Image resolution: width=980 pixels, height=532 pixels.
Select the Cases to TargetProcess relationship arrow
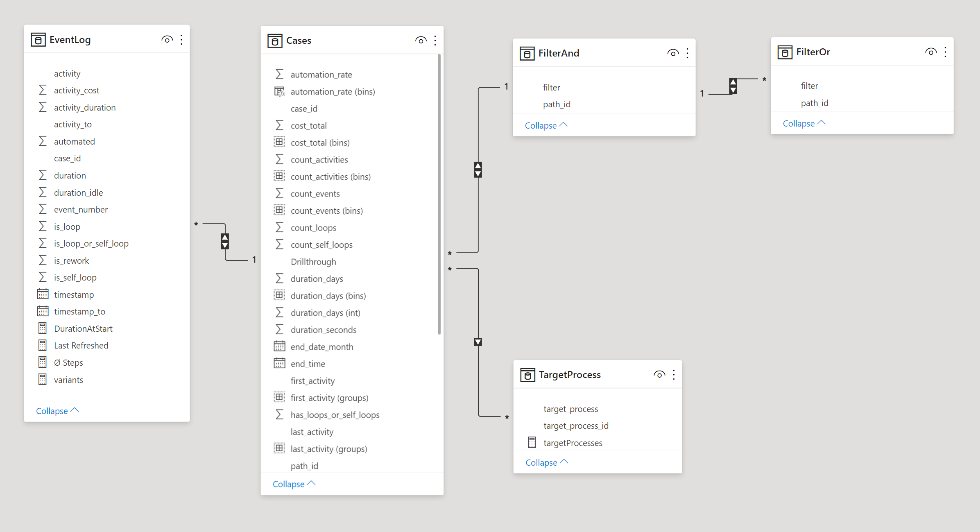click(478, 342)
